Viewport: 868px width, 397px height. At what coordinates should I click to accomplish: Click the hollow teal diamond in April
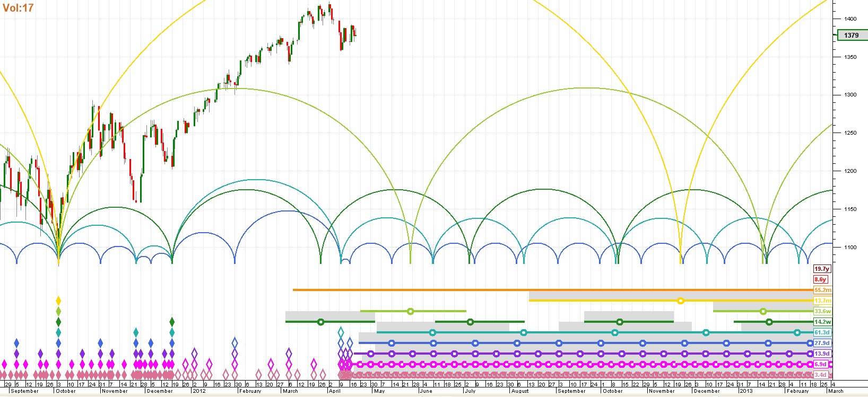341,332
